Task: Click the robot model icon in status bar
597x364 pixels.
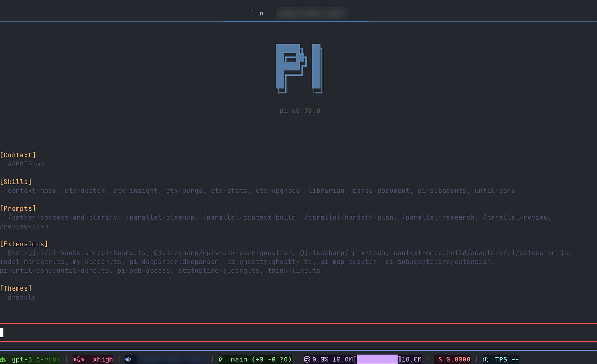Action: pyautogui.click(x=3, y=359)
